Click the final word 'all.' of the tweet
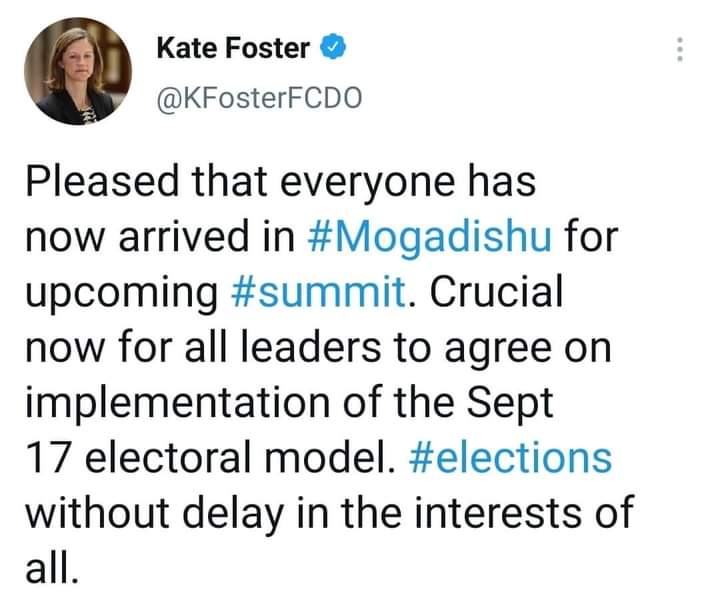720x609 pixels. [x=51, y=568]
